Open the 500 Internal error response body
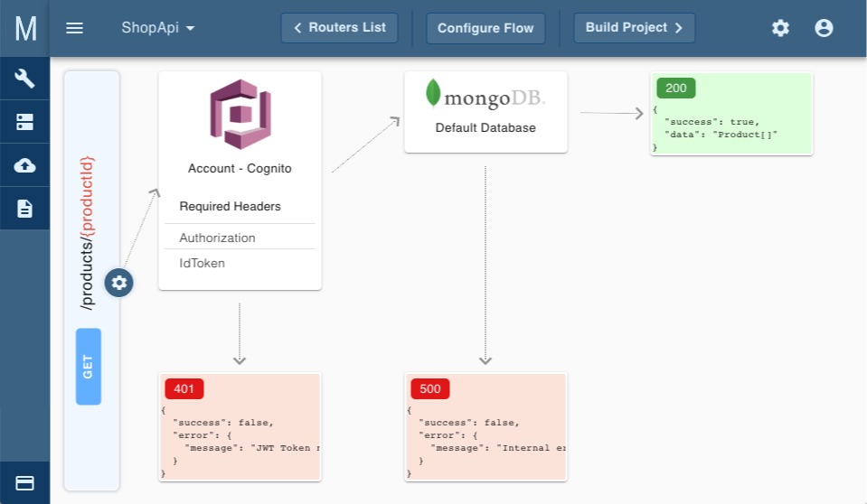Image resolution: width=867 pixels, height=504 pixels. 485,441
